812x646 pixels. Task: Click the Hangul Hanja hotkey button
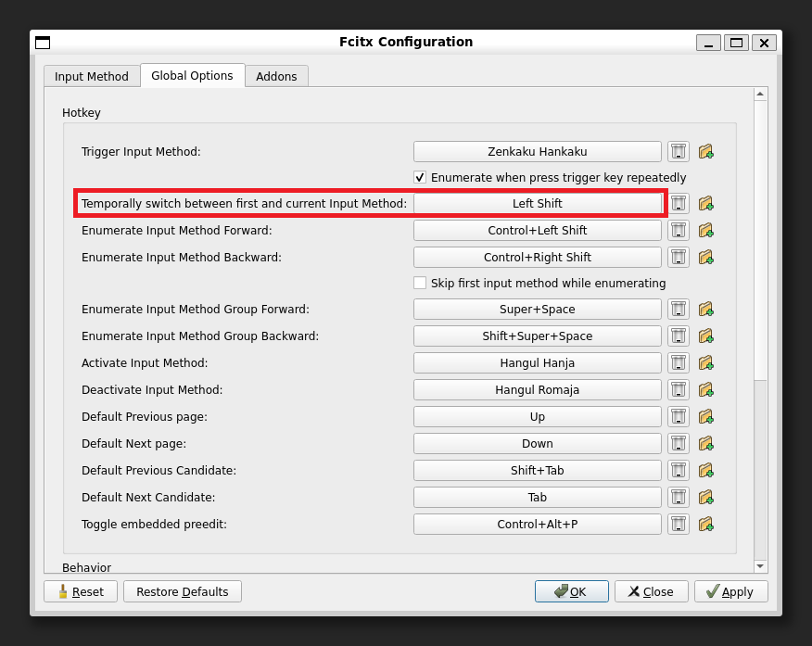click(538, 363)
